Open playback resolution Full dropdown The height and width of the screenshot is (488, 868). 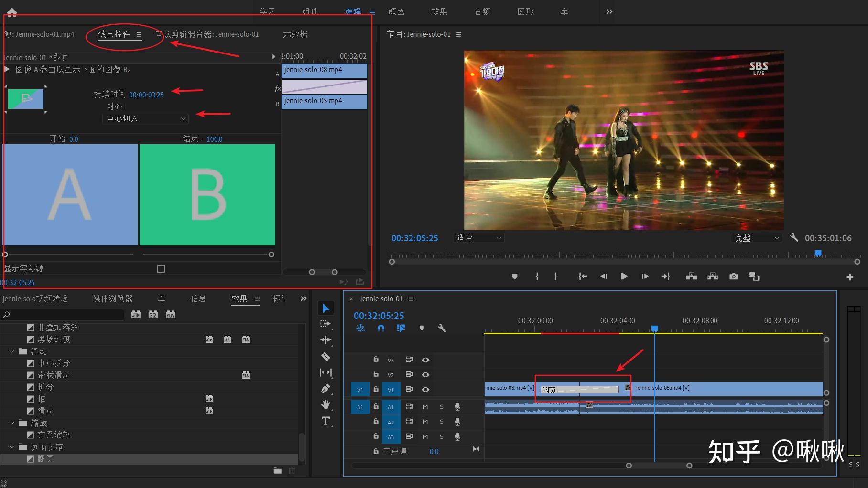click(x=757, y=238)
